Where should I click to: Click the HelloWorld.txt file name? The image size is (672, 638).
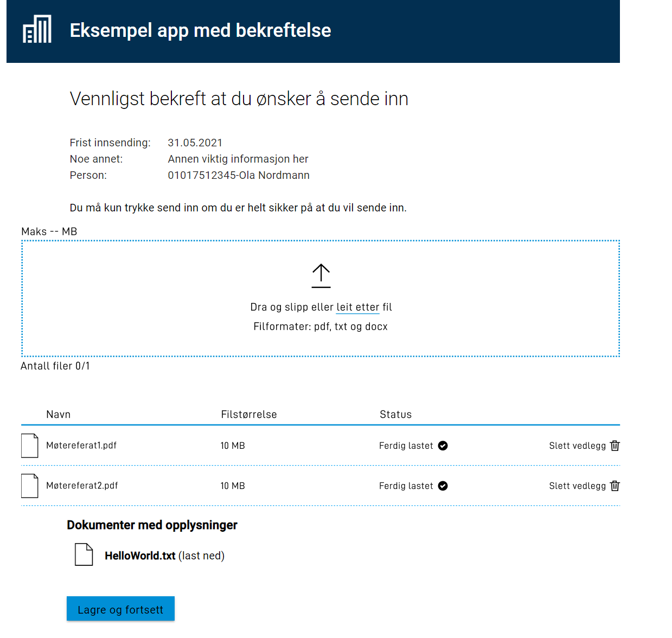click(x=141, y=556)
